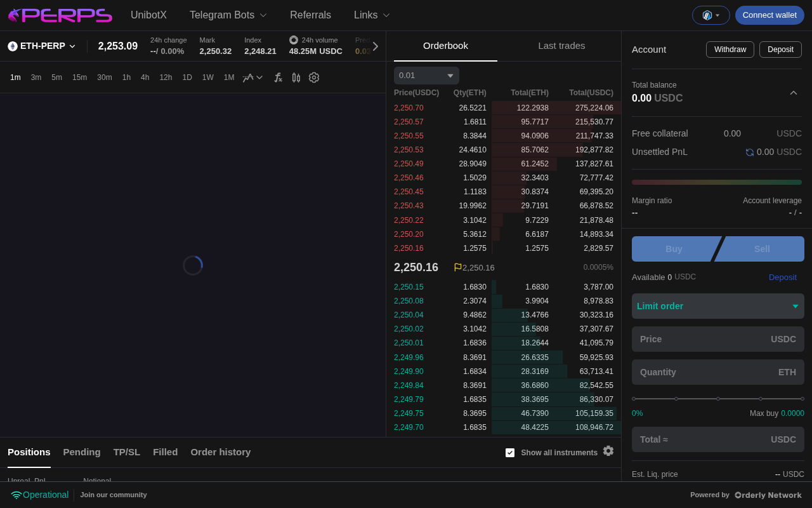This screenshot has height=508, width=812.
Task: Open the 0.01 orderbook grouping dropdown
Action: point(426,76)
